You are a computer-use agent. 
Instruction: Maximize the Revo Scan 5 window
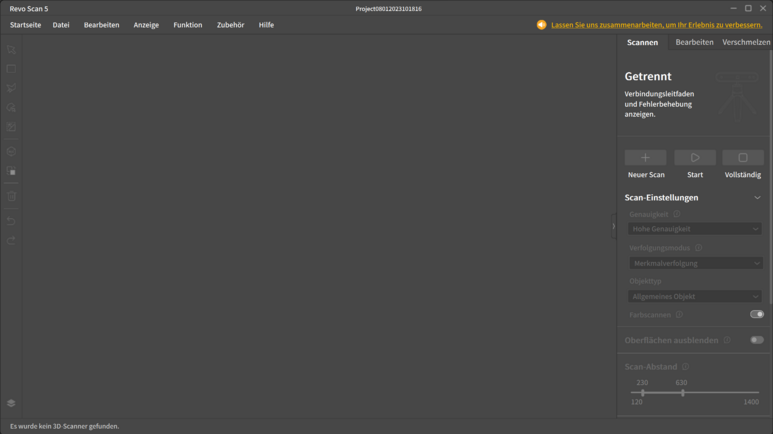pos(748,8)
